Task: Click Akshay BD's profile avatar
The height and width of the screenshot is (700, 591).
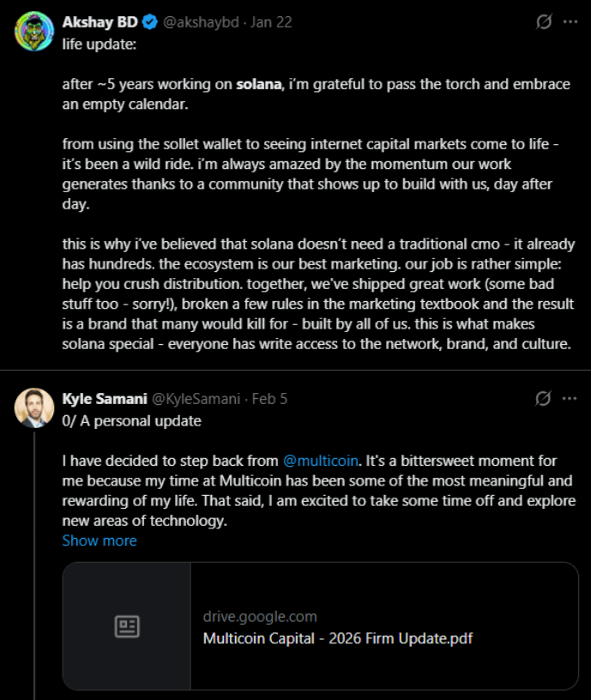Action: pyautogui.click(x=34, y=31)
